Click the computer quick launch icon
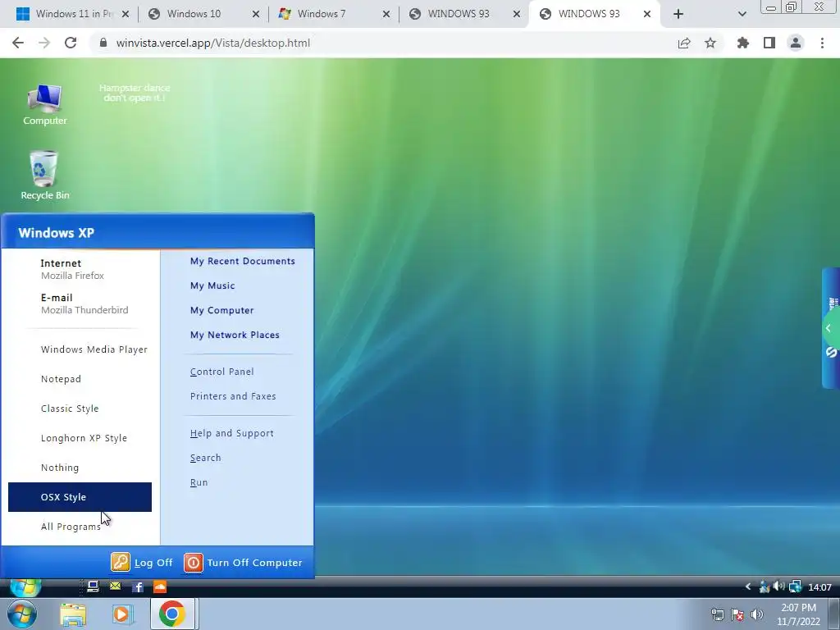This screenshot has height=630, width=840. (x=93, y=587)
